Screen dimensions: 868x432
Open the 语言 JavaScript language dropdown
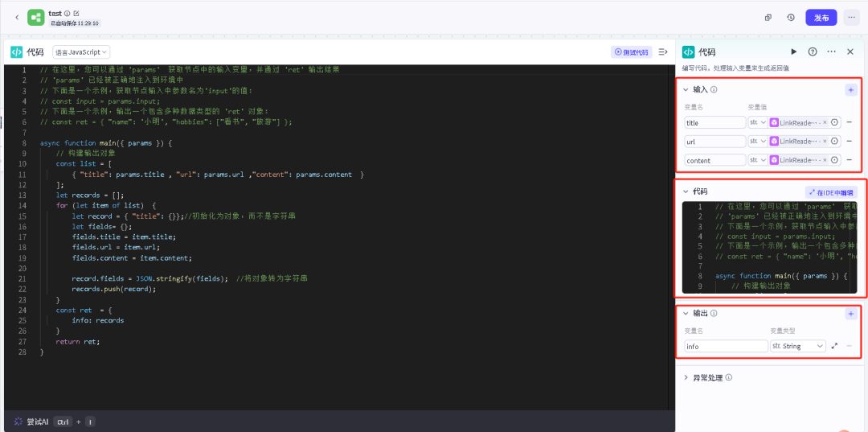pos(81,52)
